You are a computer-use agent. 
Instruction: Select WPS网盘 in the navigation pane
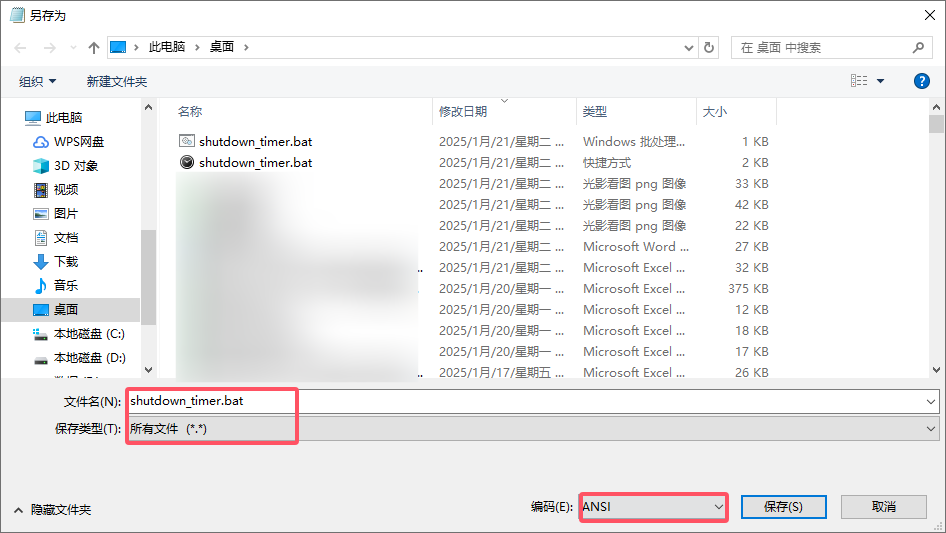78,141
